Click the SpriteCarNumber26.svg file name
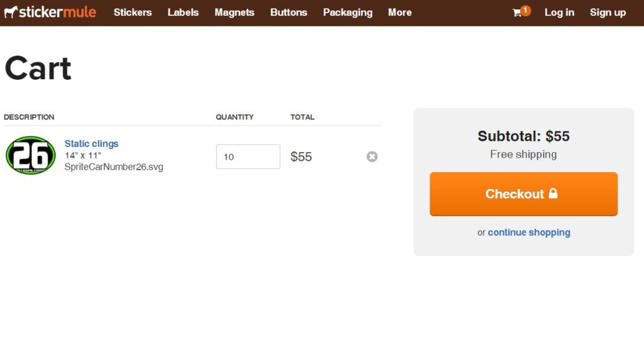Image resolution: width=644 pixels, height=350 pixels. [114, 167]
